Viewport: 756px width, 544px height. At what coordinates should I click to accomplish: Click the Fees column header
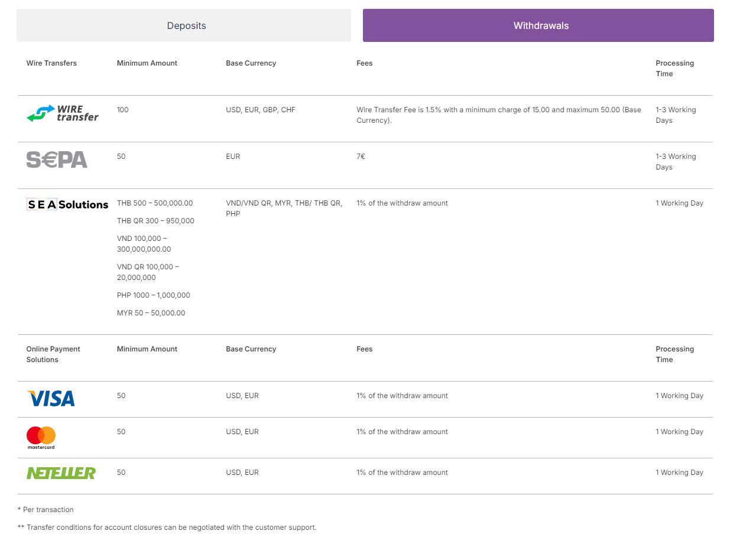[x=364, y=63]
